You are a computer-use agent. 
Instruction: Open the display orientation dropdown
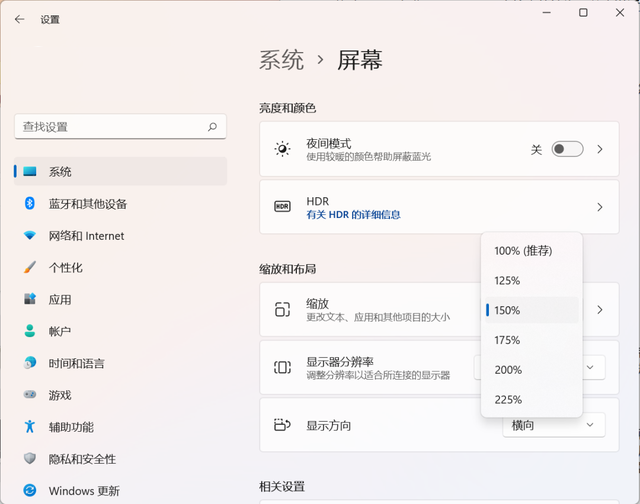[554, 425]
